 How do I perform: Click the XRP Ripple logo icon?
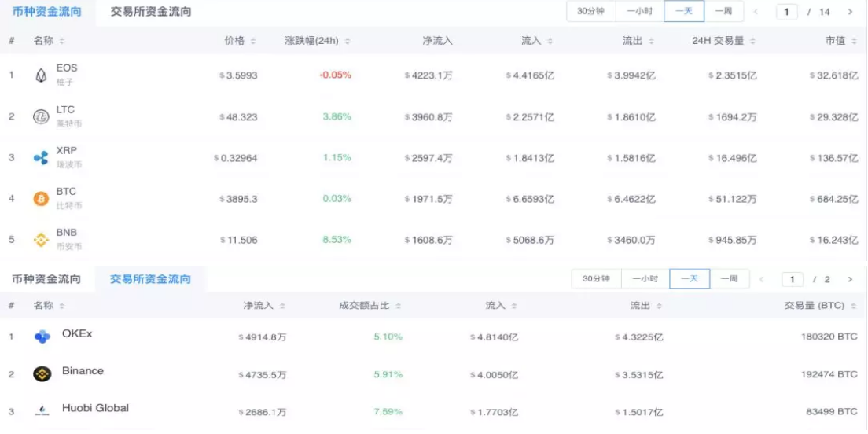[x=41, y=158]
